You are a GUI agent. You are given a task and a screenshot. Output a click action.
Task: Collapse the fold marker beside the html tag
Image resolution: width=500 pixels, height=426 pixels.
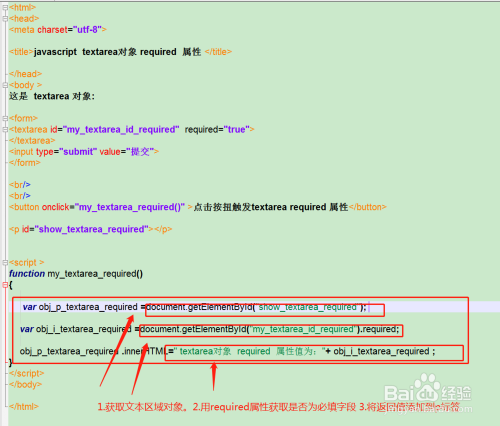point(5,8)
